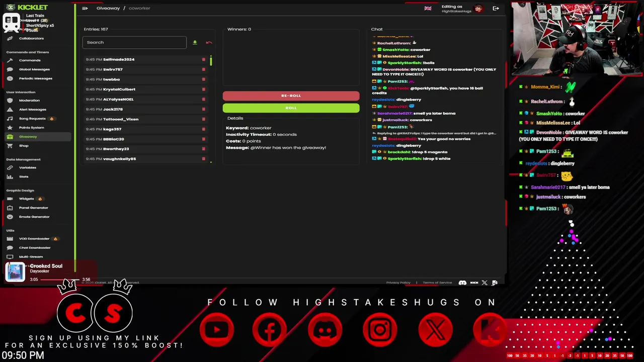This screenshot has height=362, width=644.
Task: Delete the KrystalCulbert entry using its red icon
Action: [203, 89]
